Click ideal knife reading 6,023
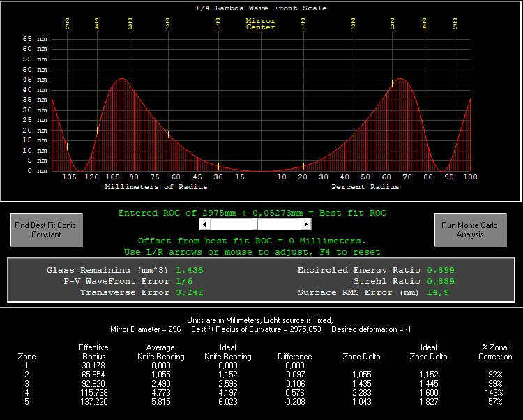 point(228,402)
